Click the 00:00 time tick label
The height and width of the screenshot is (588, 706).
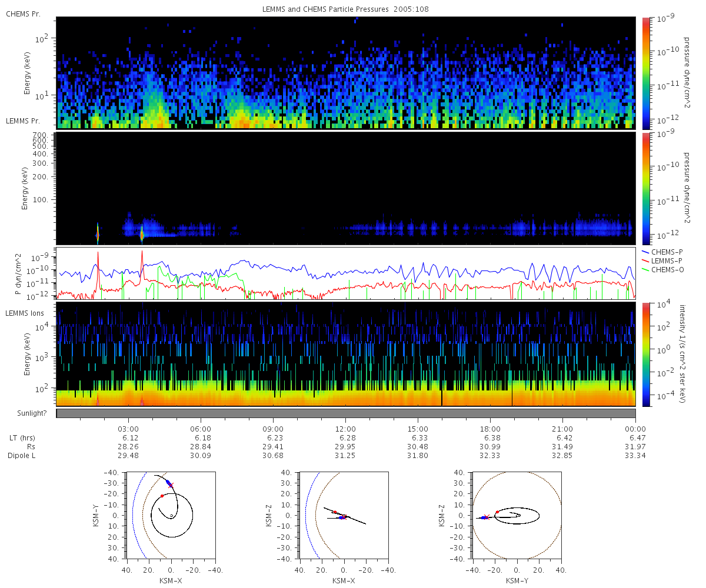tap(635, 429)
